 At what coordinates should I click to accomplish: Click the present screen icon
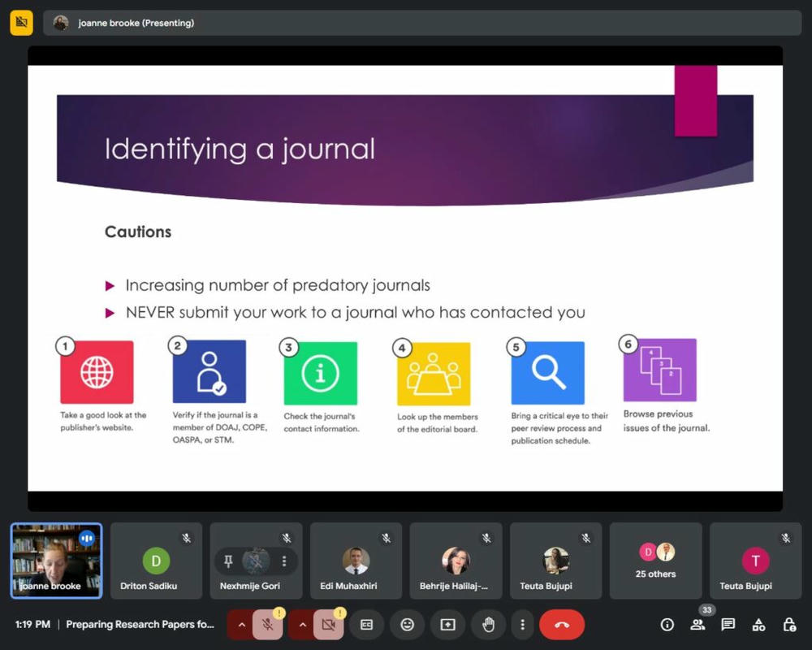(447, 625)
